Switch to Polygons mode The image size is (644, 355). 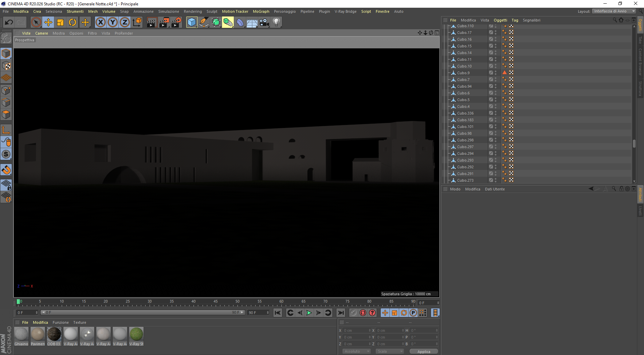tap(6, 115)
